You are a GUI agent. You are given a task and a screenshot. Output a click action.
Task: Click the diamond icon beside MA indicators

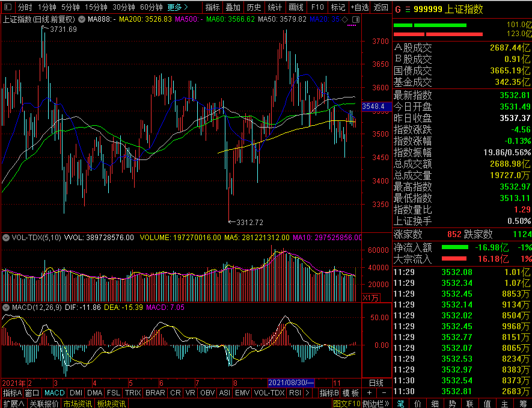[345, 19]
